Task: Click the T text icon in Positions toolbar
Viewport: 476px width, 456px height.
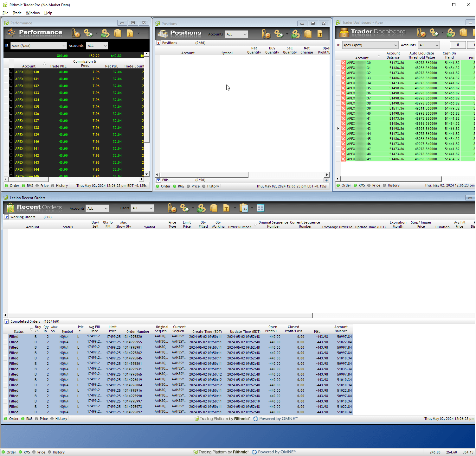Action: click(x=319, y=34)
